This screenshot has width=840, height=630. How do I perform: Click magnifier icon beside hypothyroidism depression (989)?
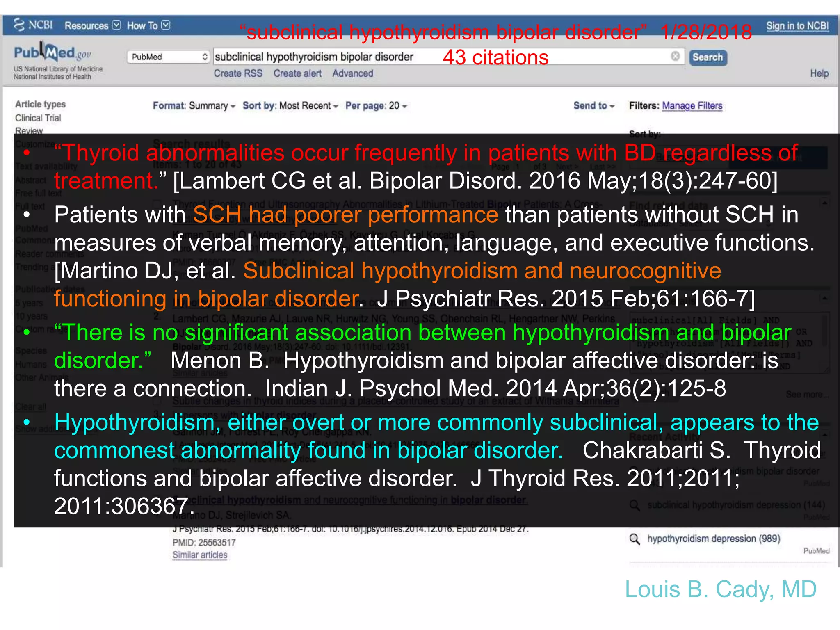pyautogui.click(x=635, y=539)
